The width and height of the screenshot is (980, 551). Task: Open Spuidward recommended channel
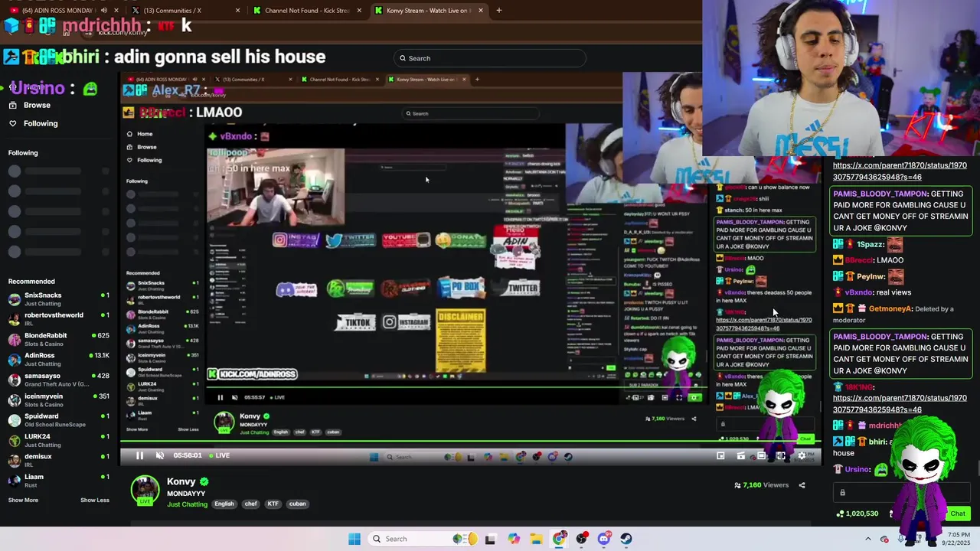(x=58, y=420)
